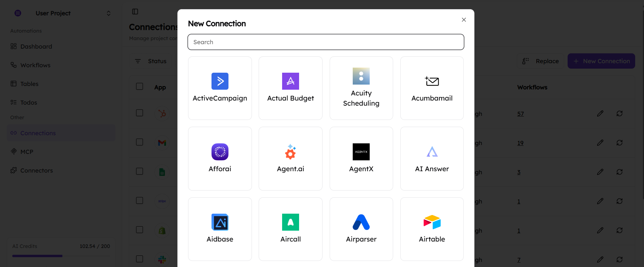This screenshot has height=267, width=644.
Task: Click the New Connection button
Action: pos(601,61)
